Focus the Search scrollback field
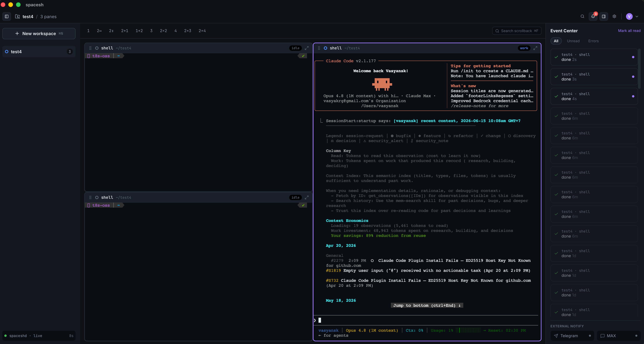This screenshot has height=344, width=644. click(517, 31)
